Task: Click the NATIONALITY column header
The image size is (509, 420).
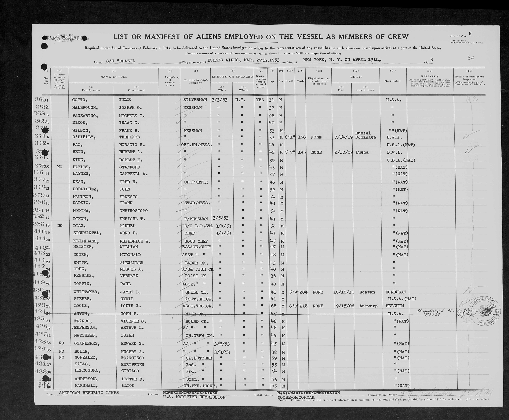Action: tap(393, 81)
